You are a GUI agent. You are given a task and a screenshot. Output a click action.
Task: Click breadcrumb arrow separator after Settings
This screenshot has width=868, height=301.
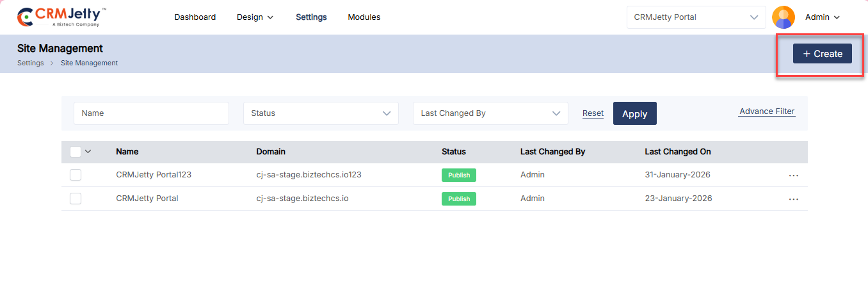(52, 63)
